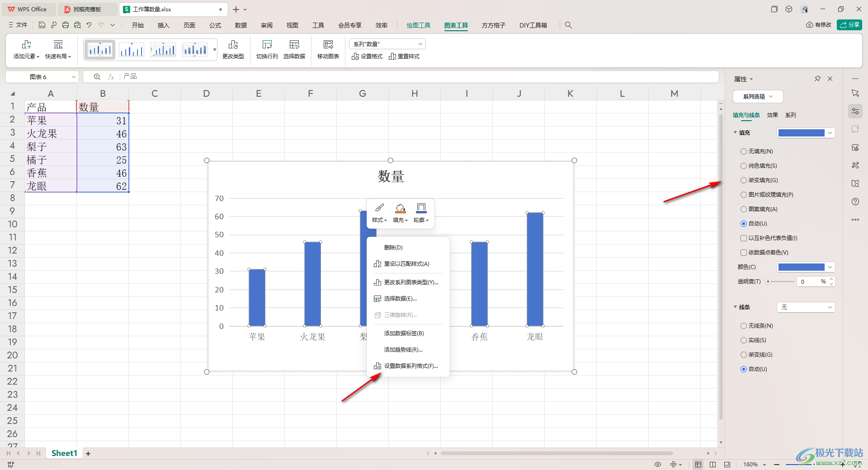Viewport: 868px width, 470px height.
Task: Open the Insert (插入) ribbon tab
Action: pyautogui.click(x=163, y=25)
